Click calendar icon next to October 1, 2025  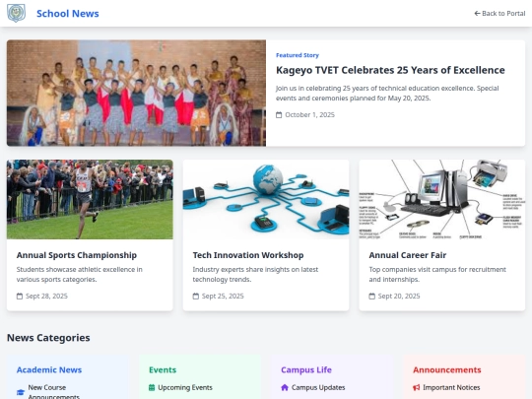tap(279, 115)
